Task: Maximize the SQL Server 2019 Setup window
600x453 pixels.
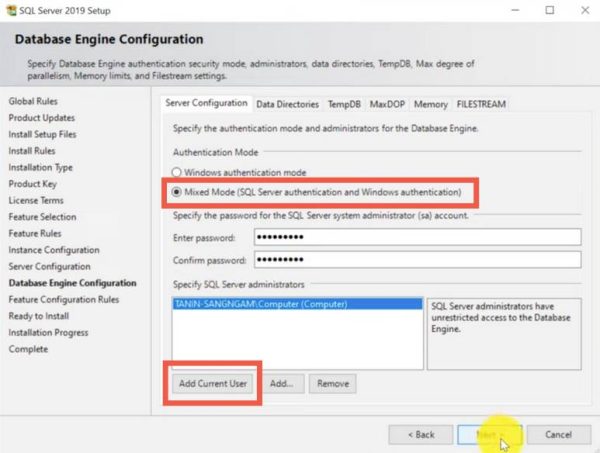Action: coord(550,10)
